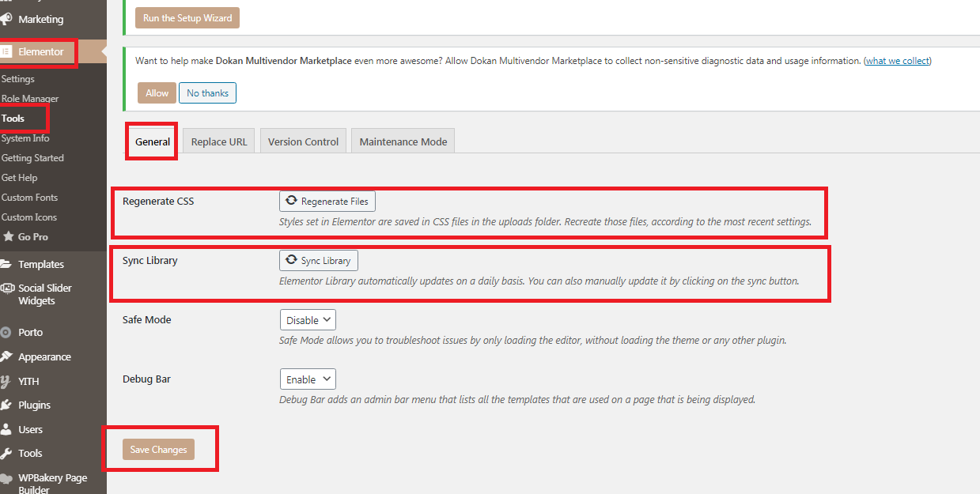The height and width of the screenshot is (494, 980).
Task: Click the Plugins plug icon
Action: pos(6,405)
